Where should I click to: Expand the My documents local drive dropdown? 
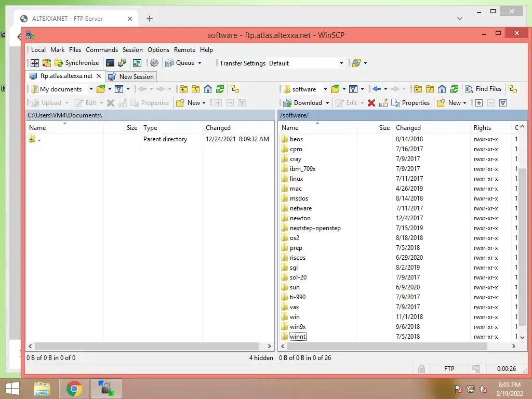coord(91,89)
